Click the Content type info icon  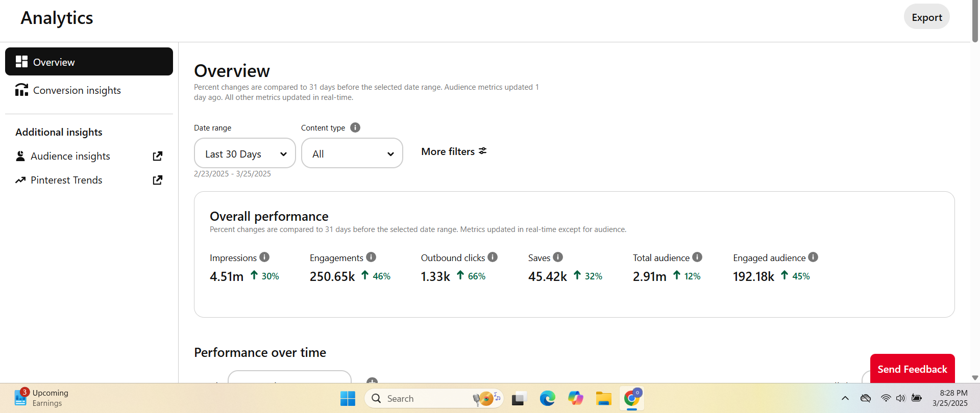tap(355, 127)
